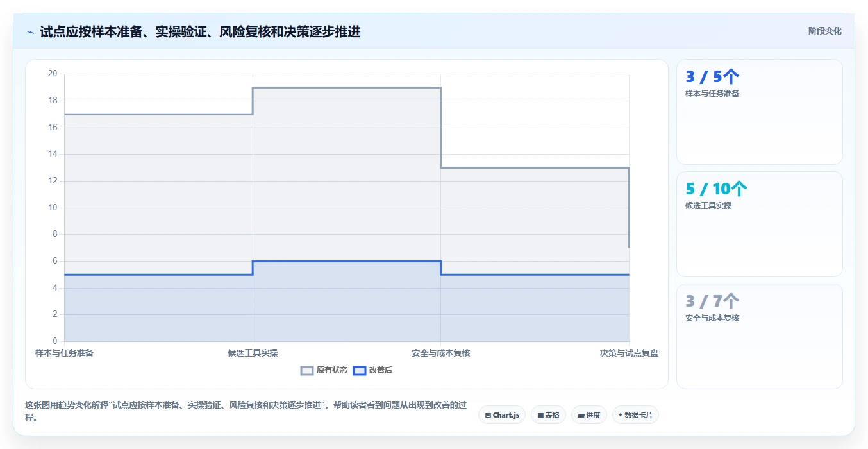
Task: Click the card caption 候选工具实操
Action: 708,206
